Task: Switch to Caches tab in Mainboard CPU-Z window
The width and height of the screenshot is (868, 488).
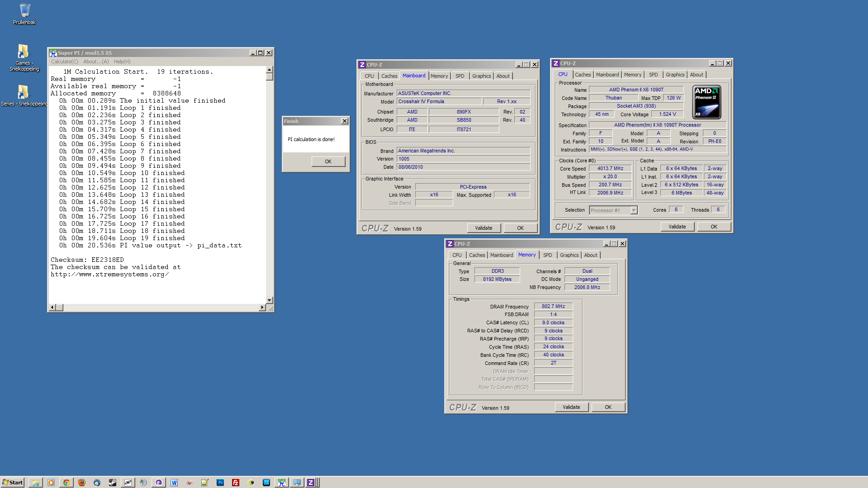Action: coord(389,76)
